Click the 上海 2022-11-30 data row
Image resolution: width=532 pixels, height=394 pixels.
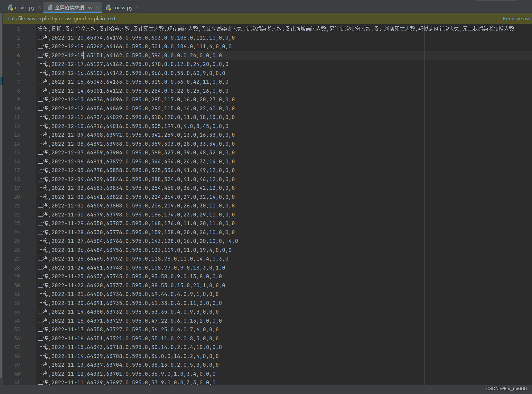136,215
